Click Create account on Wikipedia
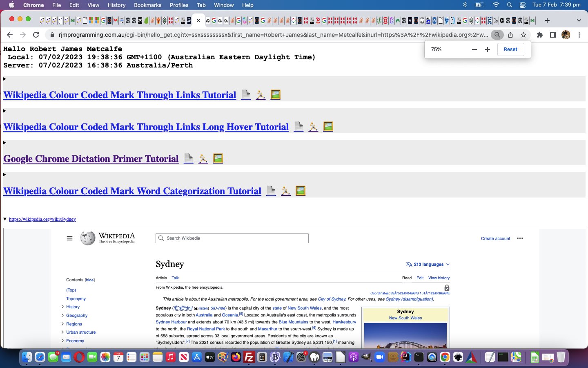 495,238
